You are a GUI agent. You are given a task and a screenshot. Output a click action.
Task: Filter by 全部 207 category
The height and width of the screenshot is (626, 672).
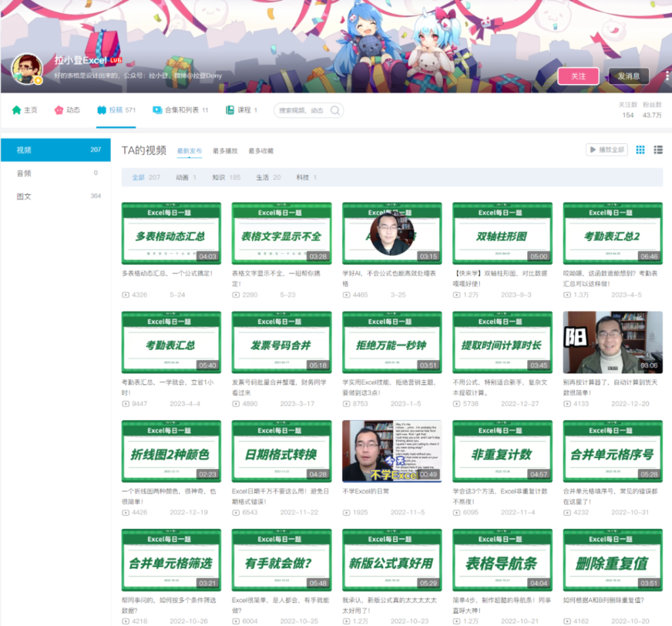[146, 177]
